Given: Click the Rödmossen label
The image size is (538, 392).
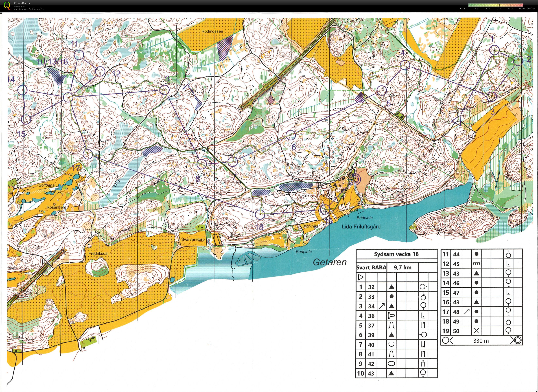Looking at the screenshot, I should (213, 31).
